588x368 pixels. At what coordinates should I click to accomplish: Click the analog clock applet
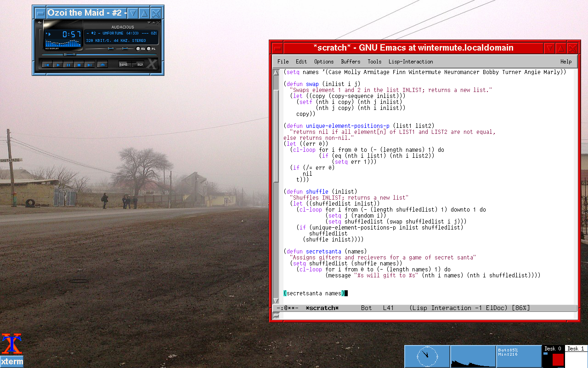coord(427,356)
